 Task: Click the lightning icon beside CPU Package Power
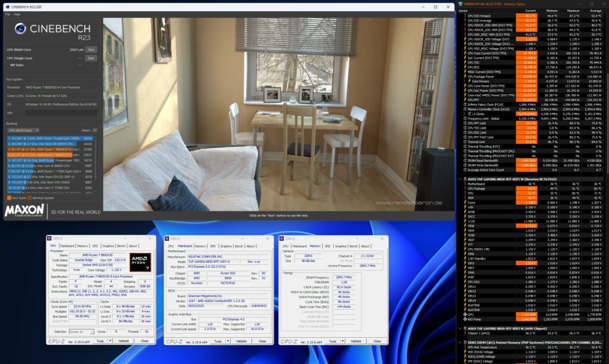coord(465,77)
